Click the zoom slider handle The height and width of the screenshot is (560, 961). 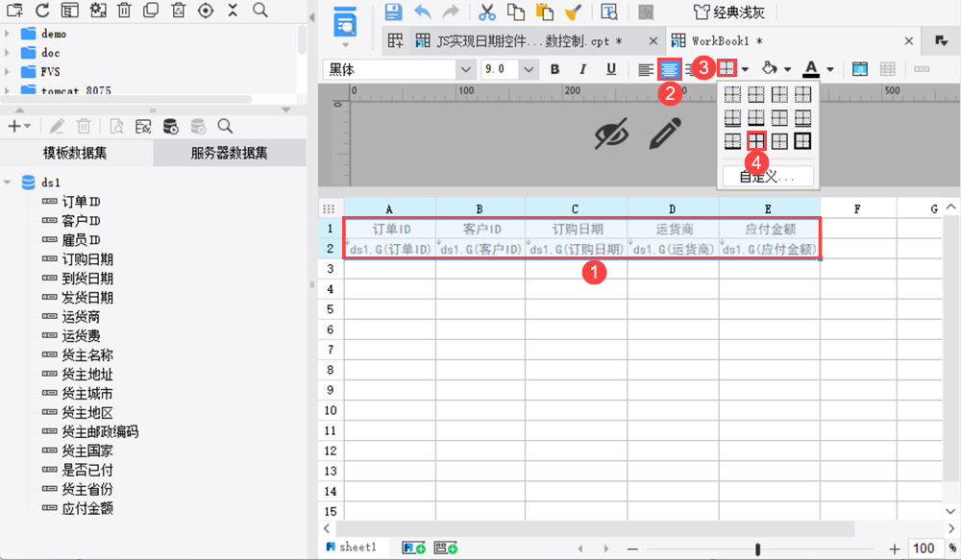[757, 549]
